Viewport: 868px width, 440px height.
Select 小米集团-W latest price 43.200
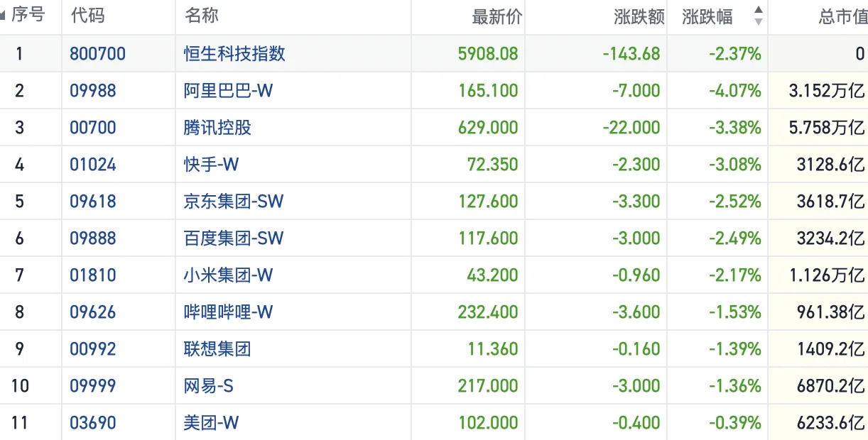[x=492, y=275]
